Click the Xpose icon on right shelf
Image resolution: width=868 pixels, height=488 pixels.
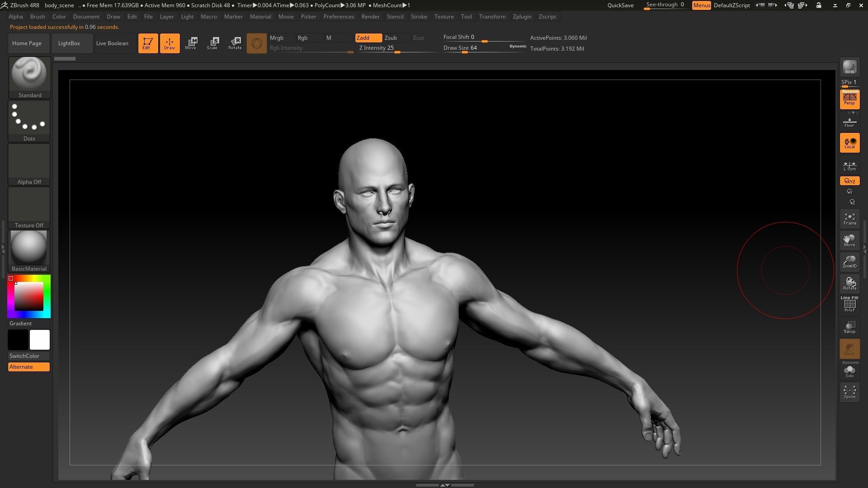[849, 391]
